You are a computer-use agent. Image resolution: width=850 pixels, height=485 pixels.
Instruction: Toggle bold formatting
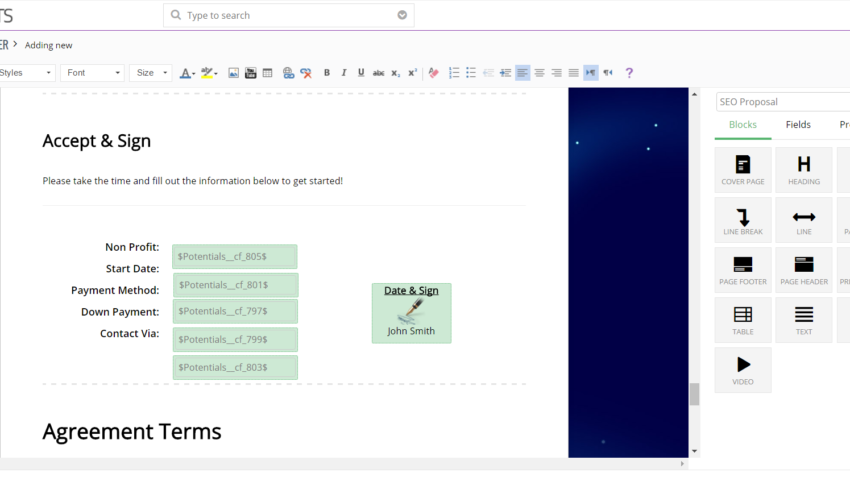coord(326,73)
